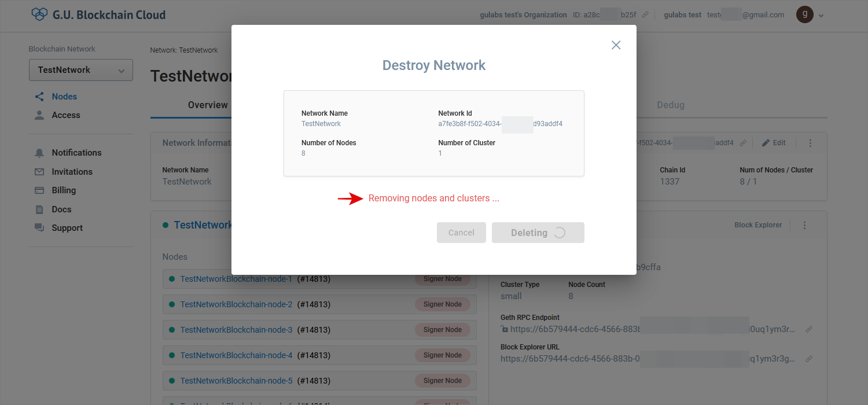Click the Docs document icon
This screenshot has width=868, height=405.
coord(39,209)
